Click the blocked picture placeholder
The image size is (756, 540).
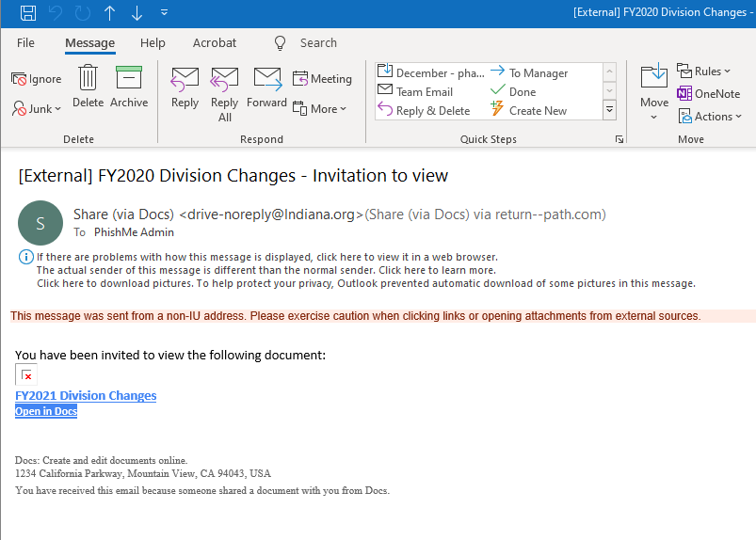[x=26, y=374]
